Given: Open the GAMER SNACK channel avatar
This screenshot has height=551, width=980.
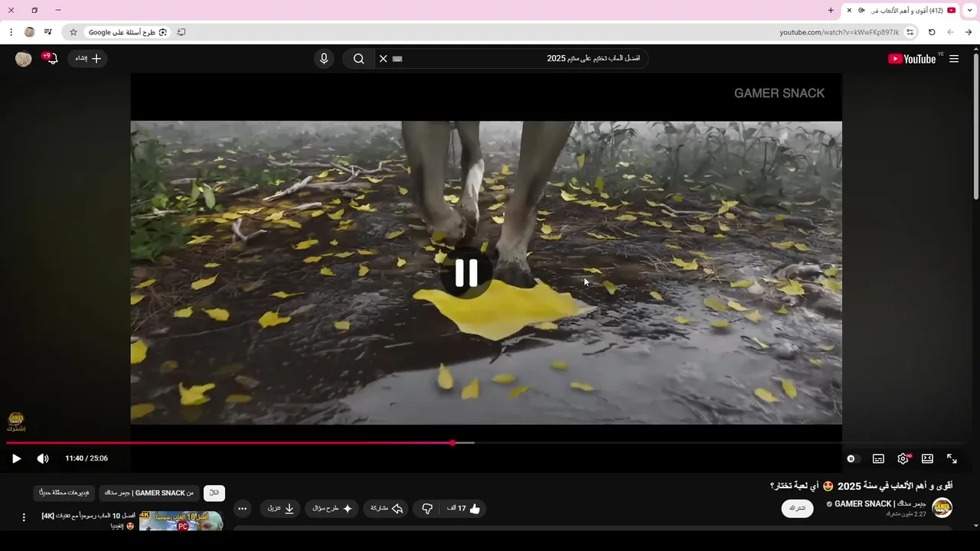Looking at the screenshot, I should (x=942, y=508).
